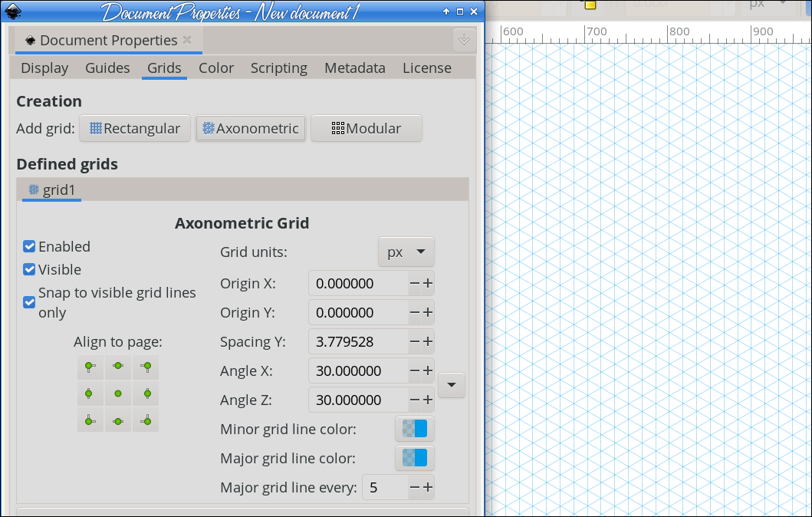Click the Major grid line every field
The height and width of the screenshot is (517, 812).
tap(385, 488)
